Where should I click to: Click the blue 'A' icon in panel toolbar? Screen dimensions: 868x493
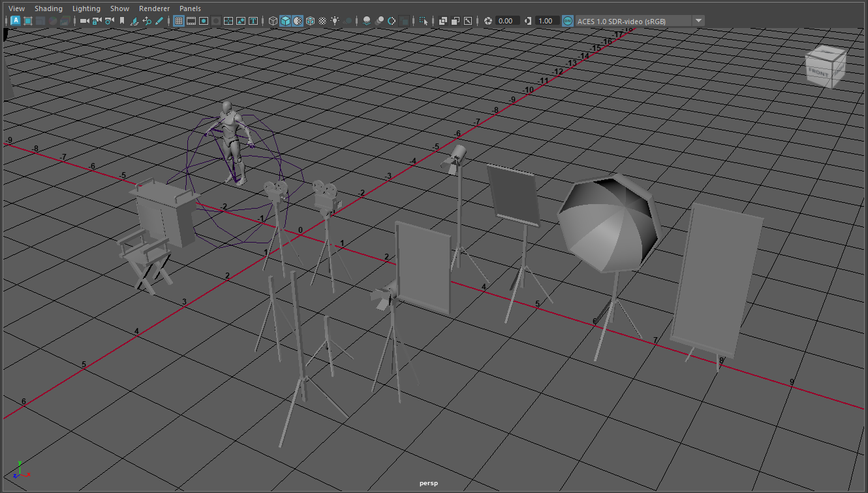tap(16, 21)
